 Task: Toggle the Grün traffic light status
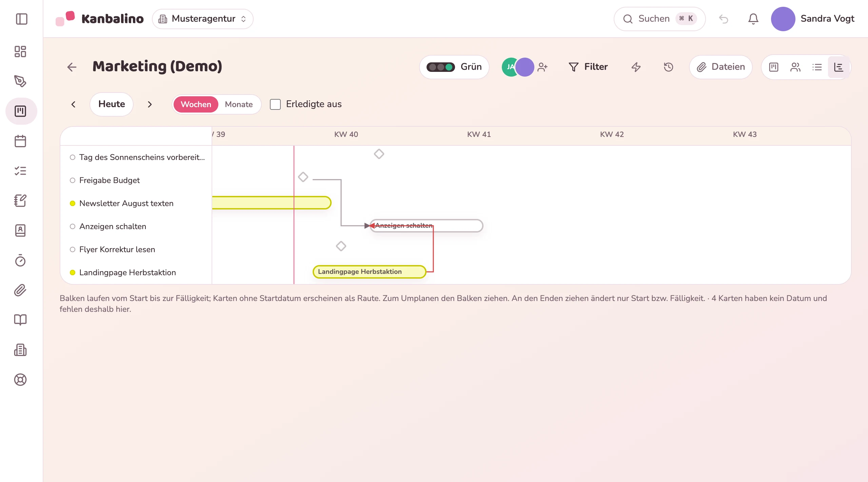click(454, 67)
